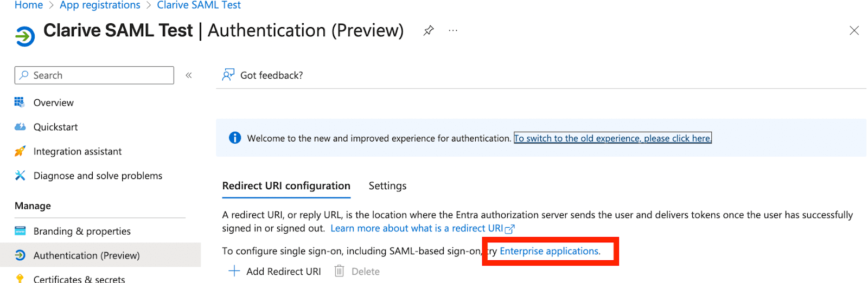Click the plus icon for Add Redirect URI

coord(234,271)
